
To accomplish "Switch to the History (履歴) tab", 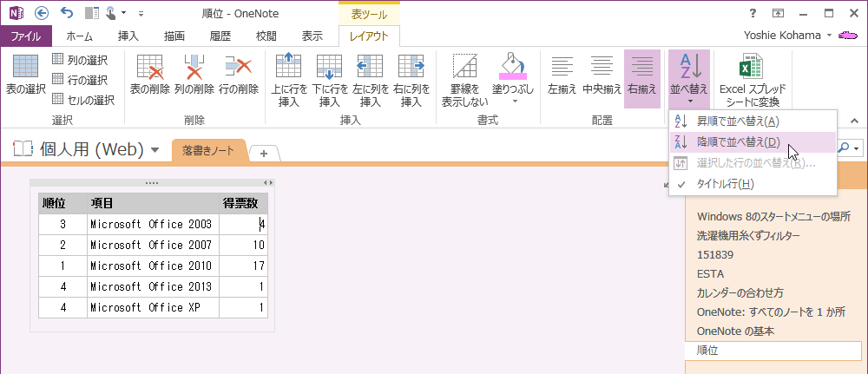I will pos(220,36).
